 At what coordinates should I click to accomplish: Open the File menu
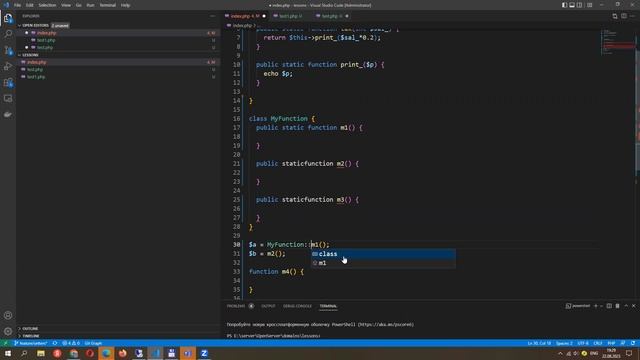[x=18, y=5]
